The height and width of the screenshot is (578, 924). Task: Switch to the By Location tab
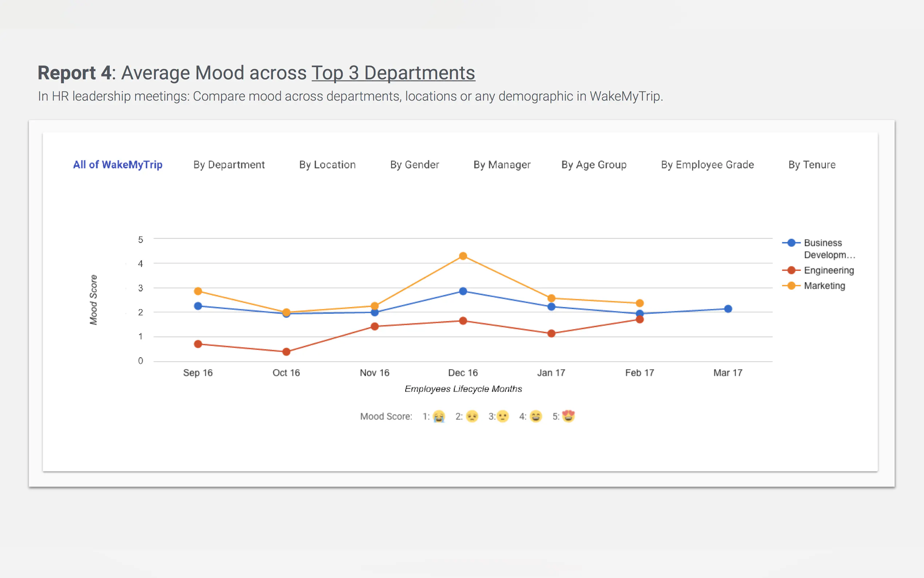(x=327, y=165)
